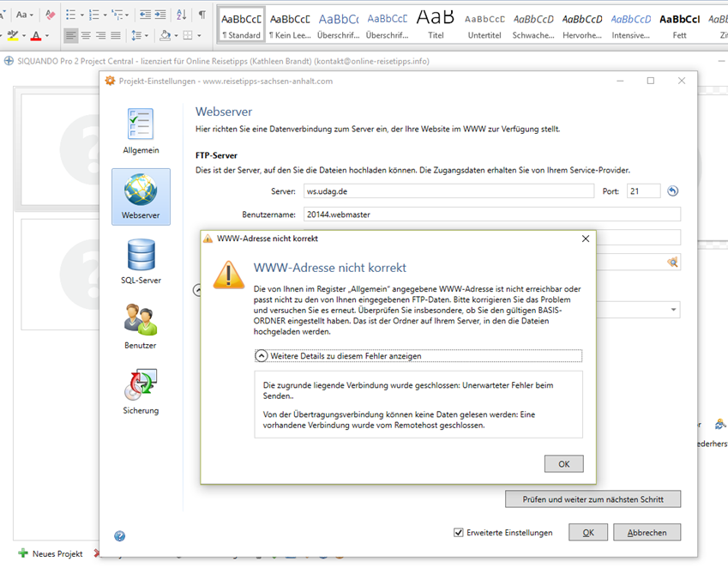Image resolution: width=728 pixels, height=574 pixels.
Task: Click into the Benutzername input field
Action: (x=490, y=214)
